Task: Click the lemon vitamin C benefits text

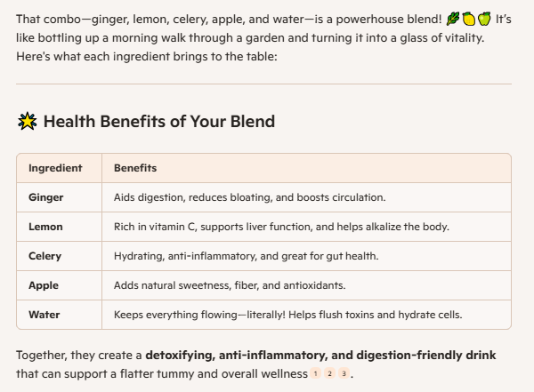Action: 281,227
